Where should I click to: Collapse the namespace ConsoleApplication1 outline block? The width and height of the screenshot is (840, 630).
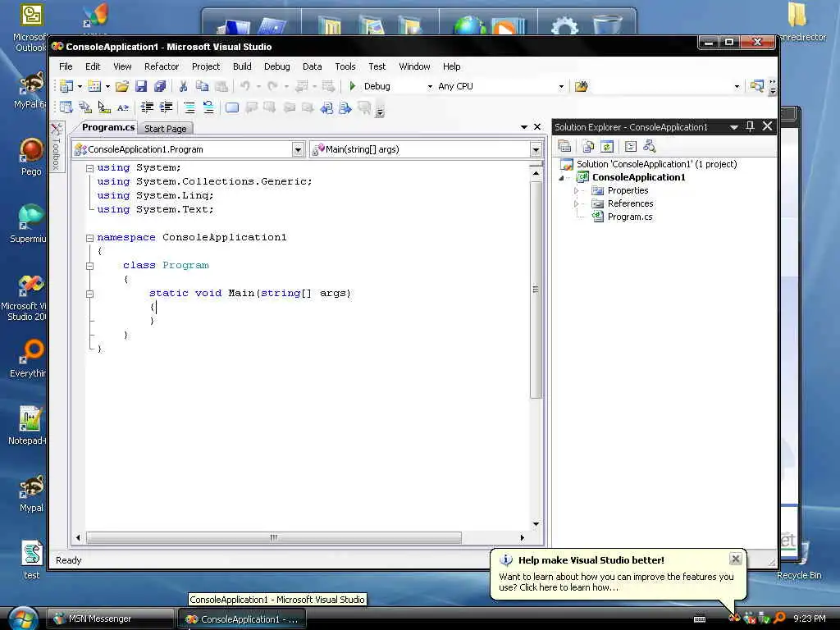click(x=90, y=238)
